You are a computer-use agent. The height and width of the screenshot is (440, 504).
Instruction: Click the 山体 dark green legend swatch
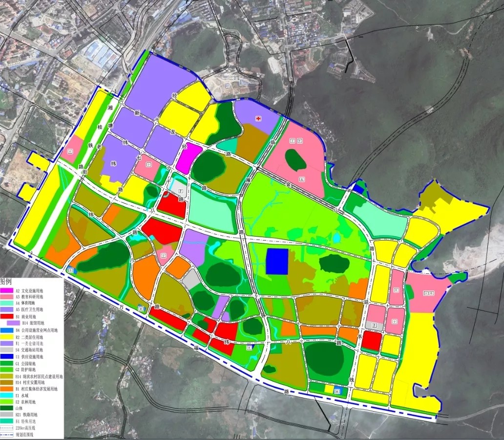7,408
